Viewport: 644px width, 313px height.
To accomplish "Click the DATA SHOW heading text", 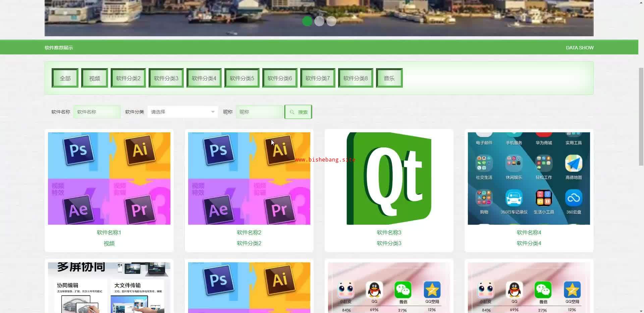I will point(580,48).
